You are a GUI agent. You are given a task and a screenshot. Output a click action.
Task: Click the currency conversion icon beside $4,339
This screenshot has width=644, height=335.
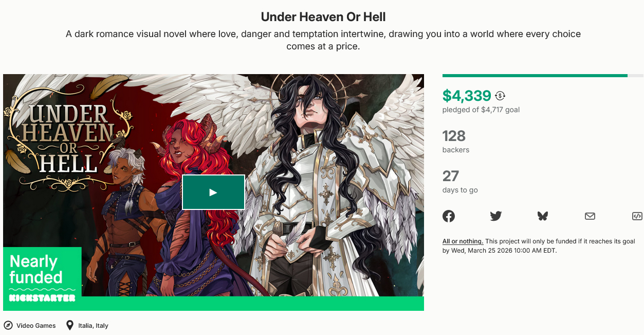point(500,96)
